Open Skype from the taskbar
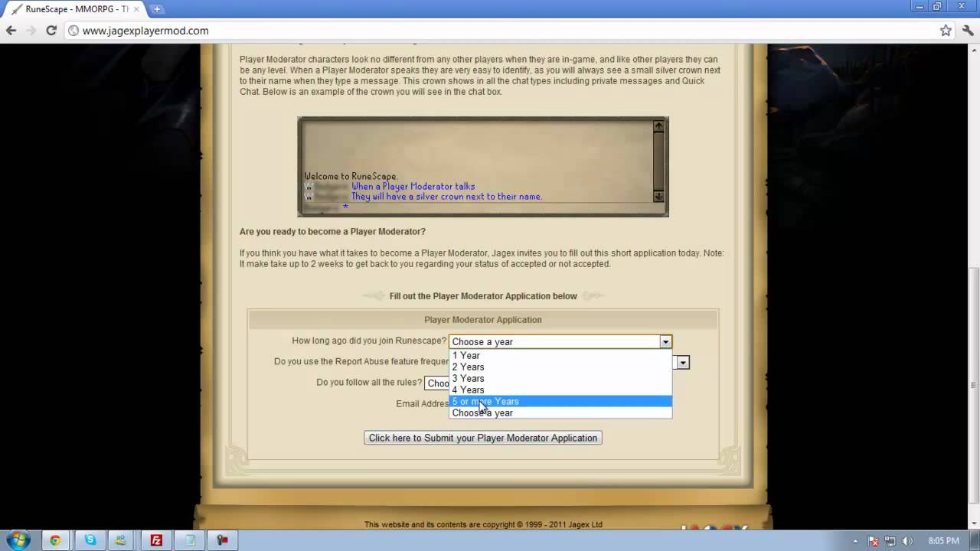 tap(90, 540)
